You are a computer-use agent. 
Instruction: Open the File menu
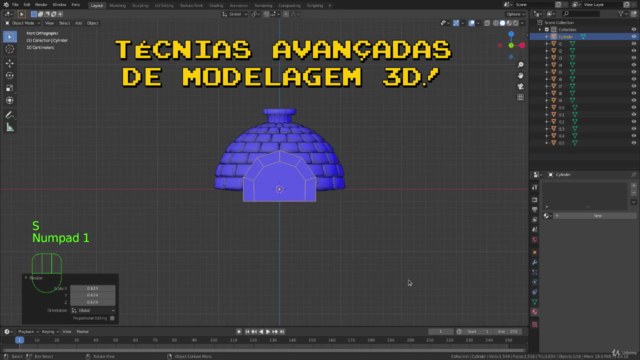pos(15,5)
